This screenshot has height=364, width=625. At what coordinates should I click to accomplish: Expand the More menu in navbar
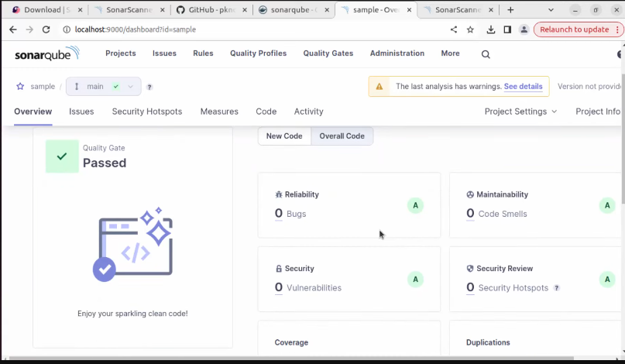tap(450, 53)
